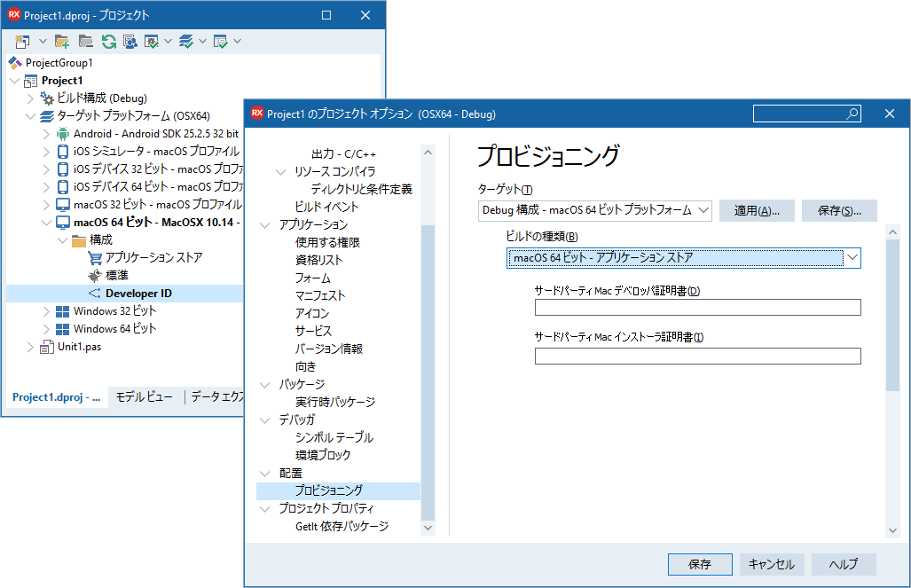Collapse the アプリケーション options category
This screenshot has height=588, width=911.
(x=265, y=225)
